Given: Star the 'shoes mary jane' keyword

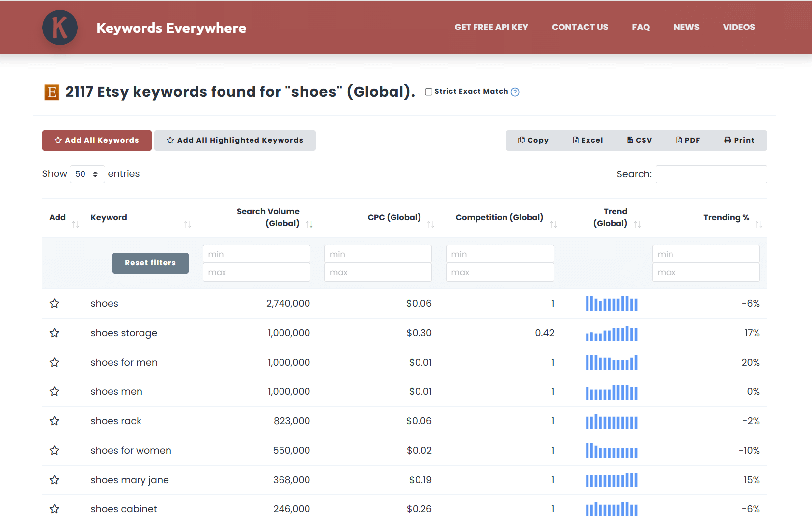Looking at the screenshot, I should coord(55,480).
